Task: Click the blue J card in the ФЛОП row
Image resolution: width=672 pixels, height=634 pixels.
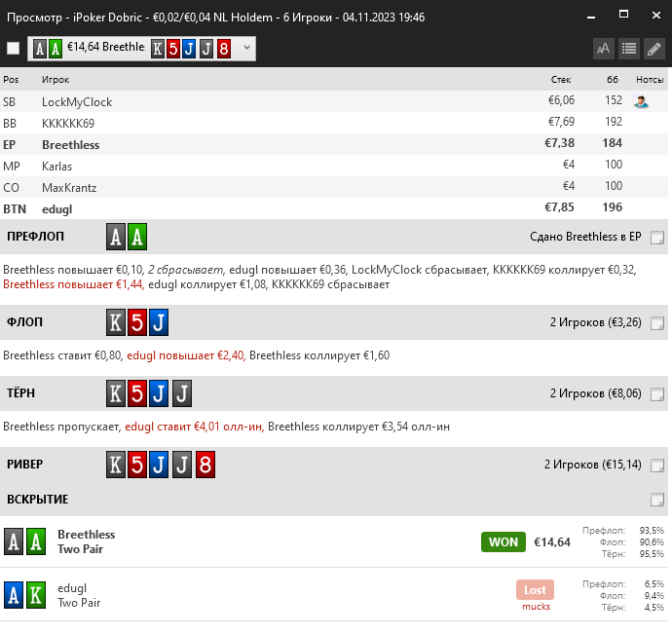Action: pos(159,322)
